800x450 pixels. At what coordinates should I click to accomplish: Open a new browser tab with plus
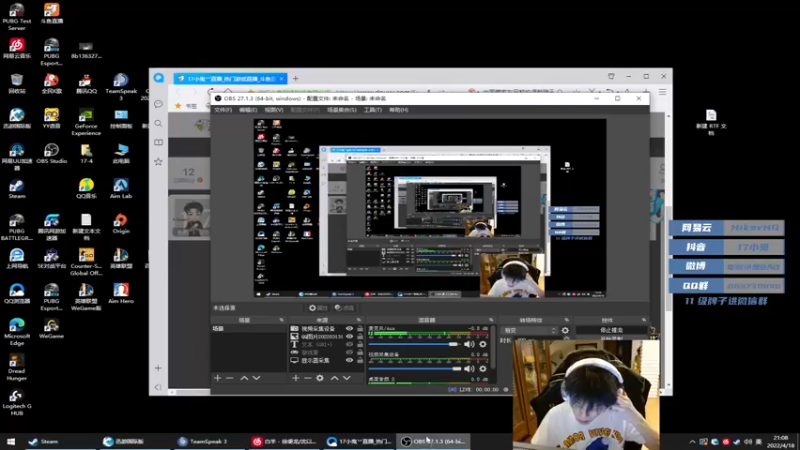click(x=295, y=79)
